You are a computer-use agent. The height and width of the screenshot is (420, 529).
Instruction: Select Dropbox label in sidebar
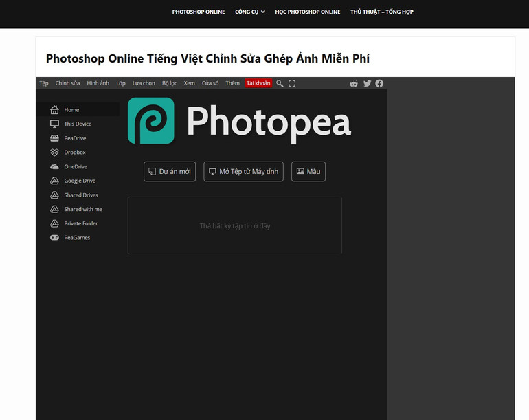tap(75, 153)
